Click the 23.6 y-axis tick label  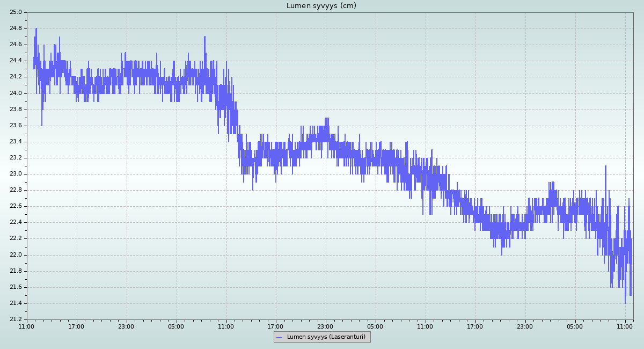click(15, 126)
